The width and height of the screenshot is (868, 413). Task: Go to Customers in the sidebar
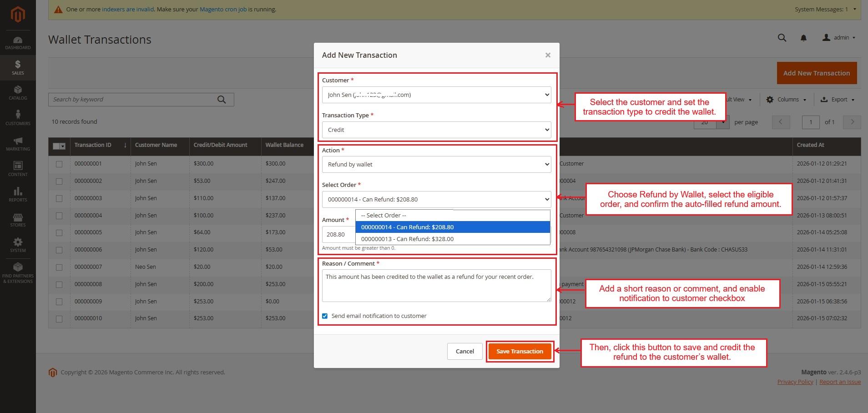point(18,117)
